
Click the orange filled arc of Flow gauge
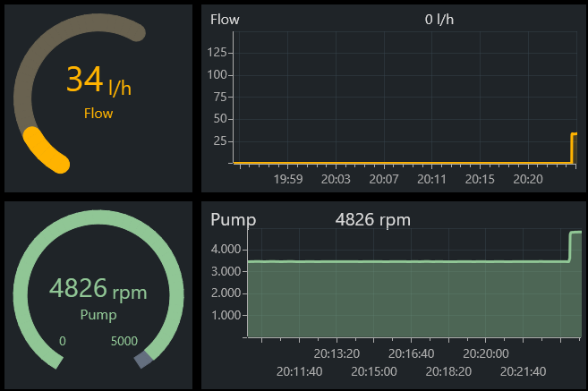(45, 150)
